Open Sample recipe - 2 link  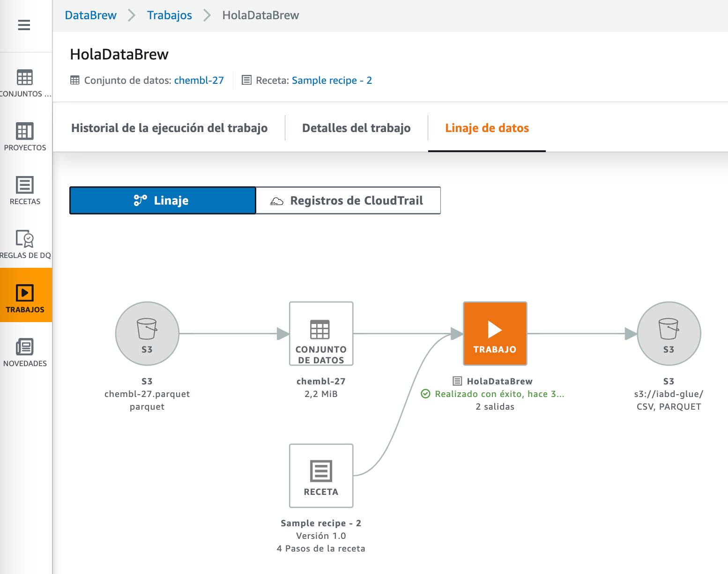(x=332, y=80)
